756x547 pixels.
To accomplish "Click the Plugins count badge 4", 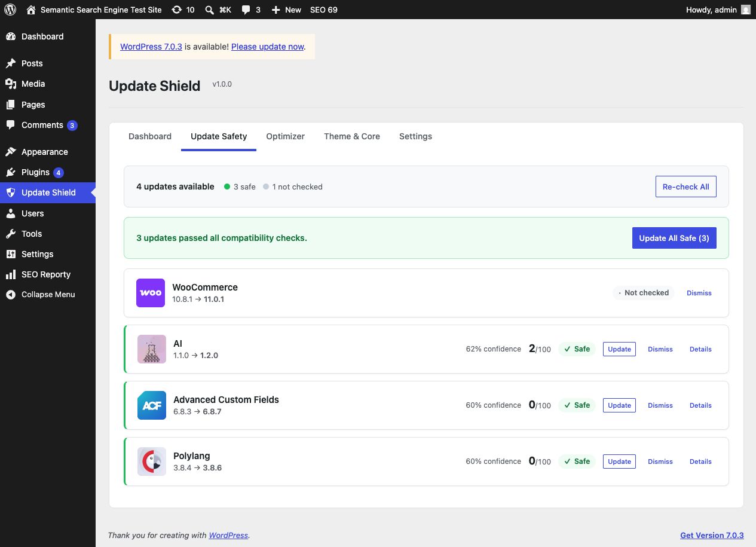I will [x=58, y=173].
